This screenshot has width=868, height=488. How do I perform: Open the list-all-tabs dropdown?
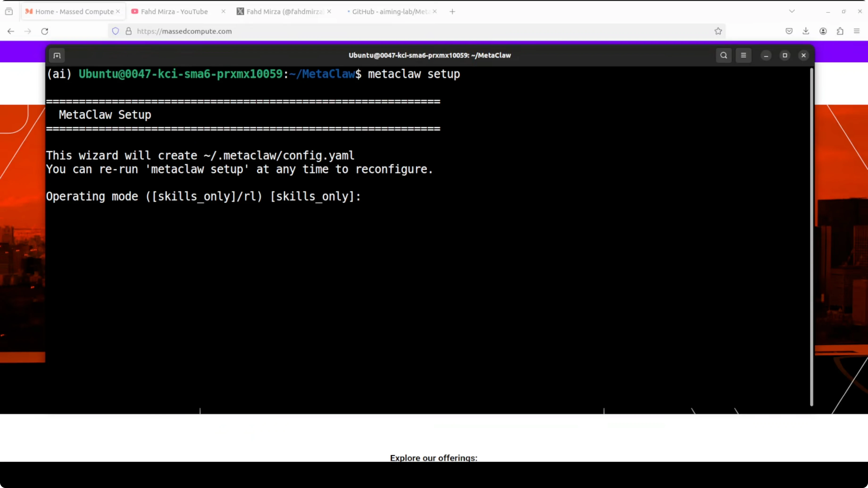click(x=792, y=11)
